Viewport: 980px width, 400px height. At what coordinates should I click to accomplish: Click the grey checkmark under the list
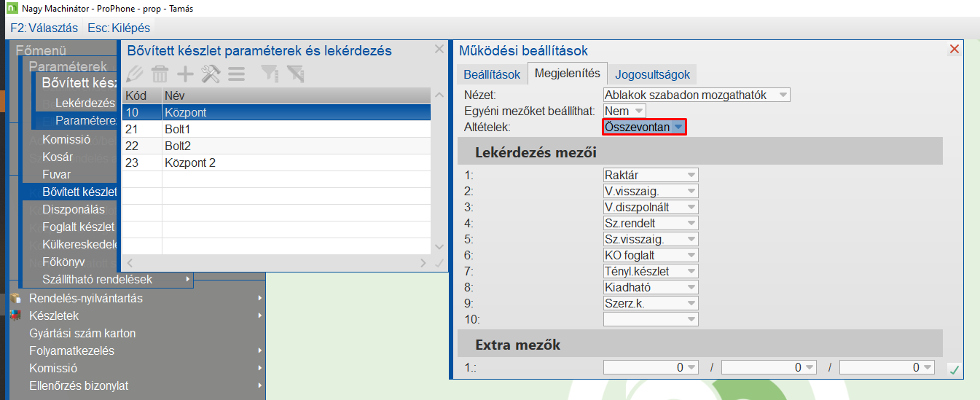click(x=439, y=263)
